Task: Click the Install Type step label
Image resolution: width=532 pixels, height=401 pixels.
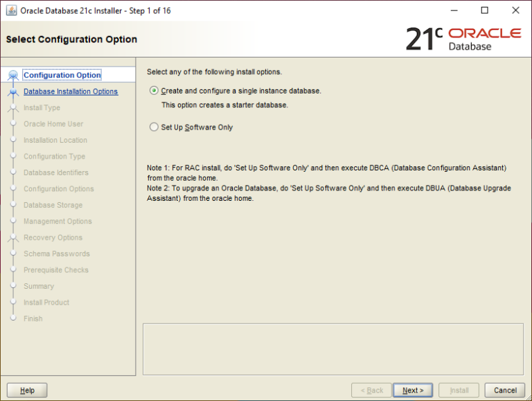Action: 42,108
